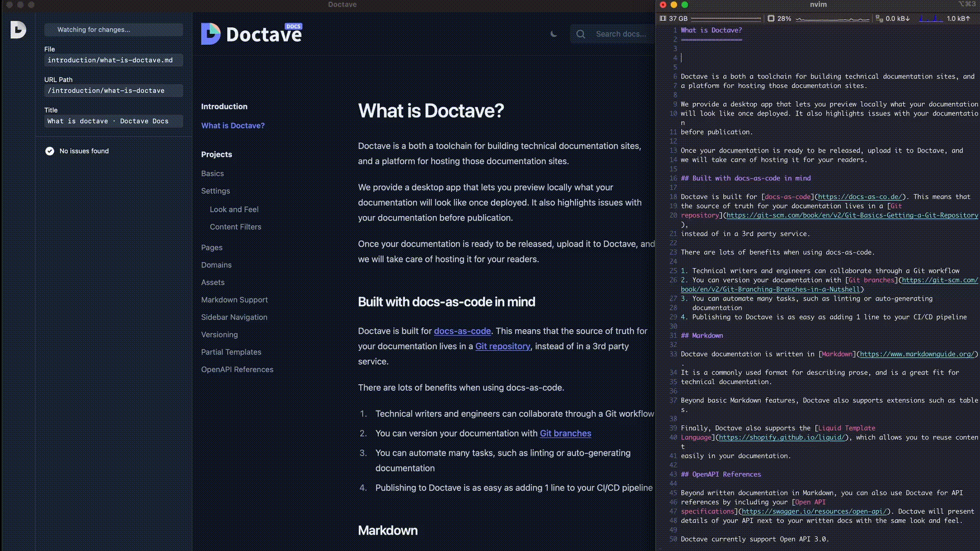Click the memory icon in the terminal status bar
The height and width of the screenshot is (551, 980).
[x=663, y=18]
